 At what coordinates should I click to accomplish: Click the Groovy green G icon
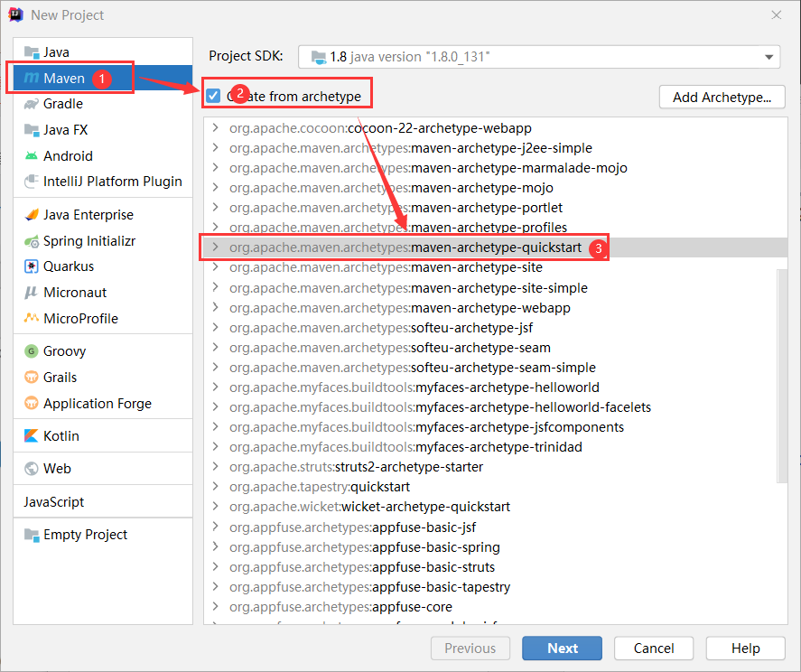pos(32,351)
